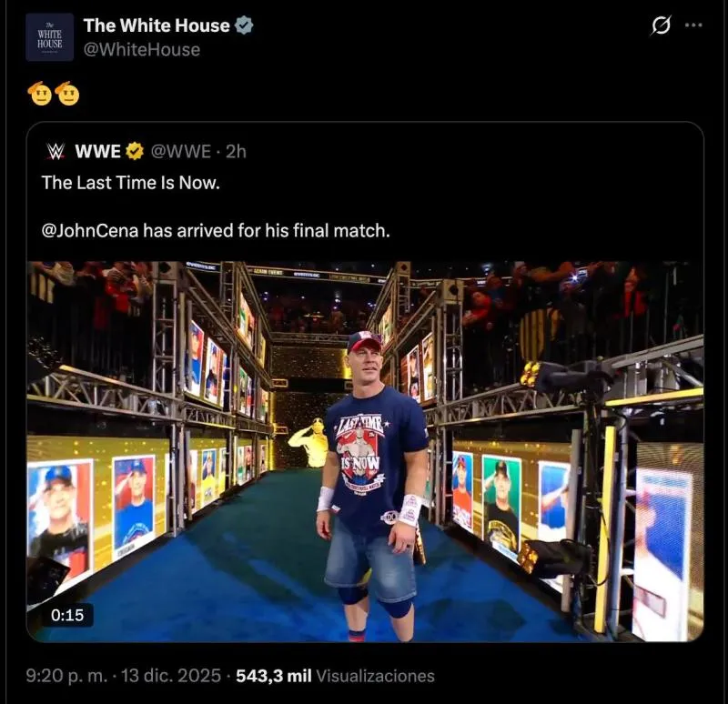Click the 13 dic. 2025 post date

[170, 676]
